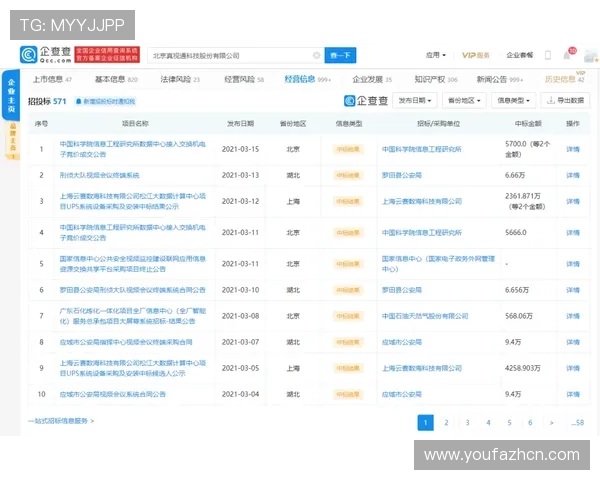
Task: Switch to the 法律风险 tab
Action: (x=180, y=79)
